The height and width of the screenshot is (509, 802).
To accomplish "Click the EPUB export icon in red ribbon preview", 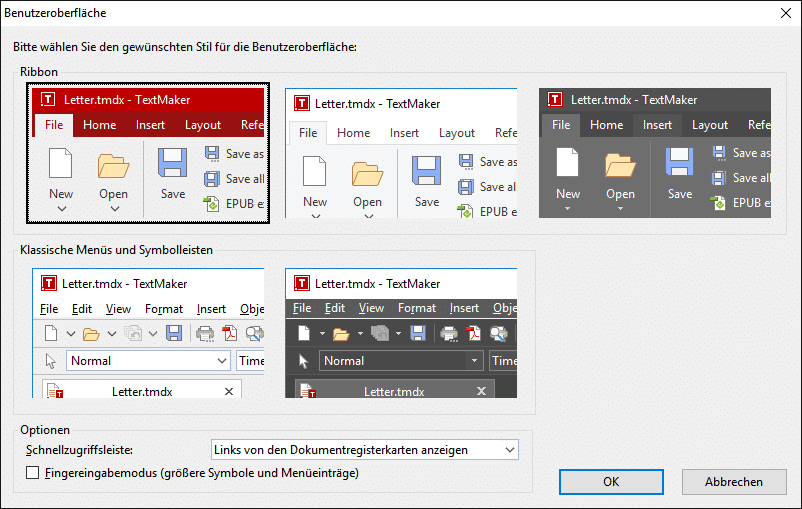I will point(211,204).
